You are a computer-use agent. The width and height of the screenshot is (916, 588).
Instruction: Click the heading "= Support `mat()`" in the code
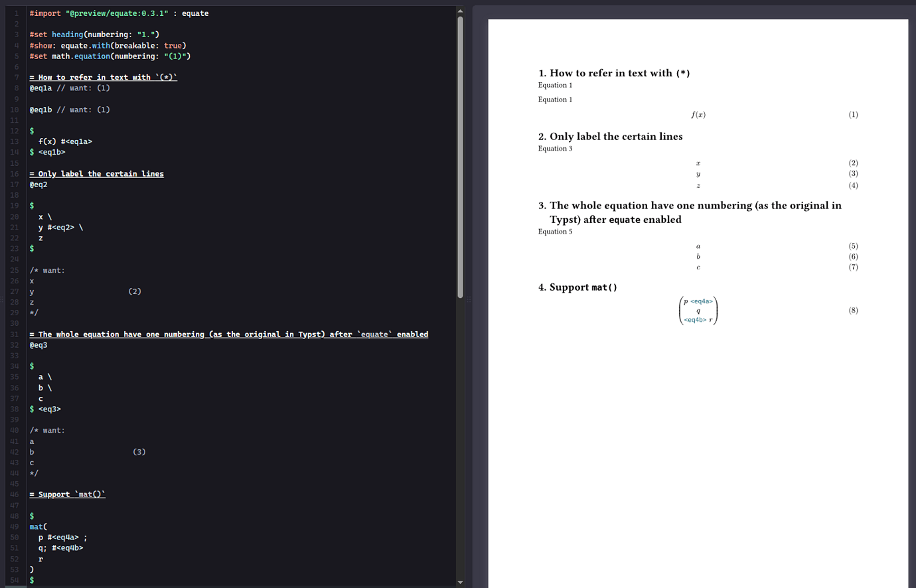coord(67,494)
